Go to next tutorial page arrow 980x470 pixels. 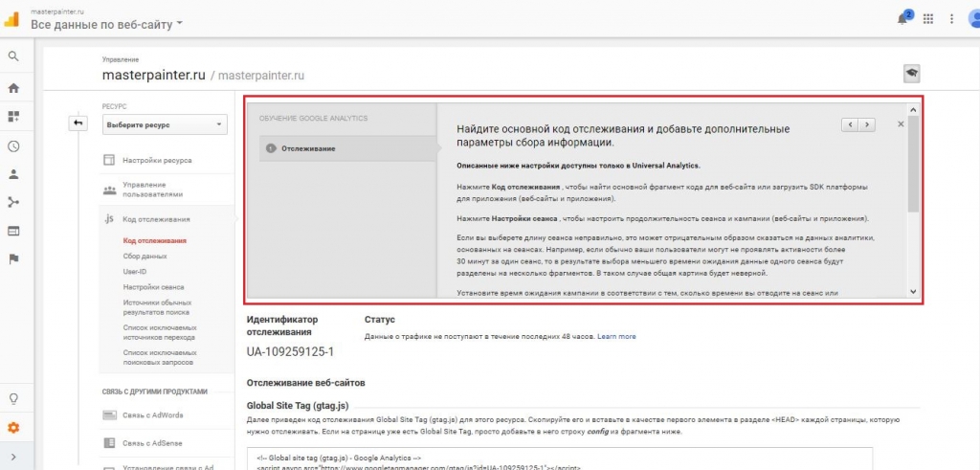coord(866,124)
